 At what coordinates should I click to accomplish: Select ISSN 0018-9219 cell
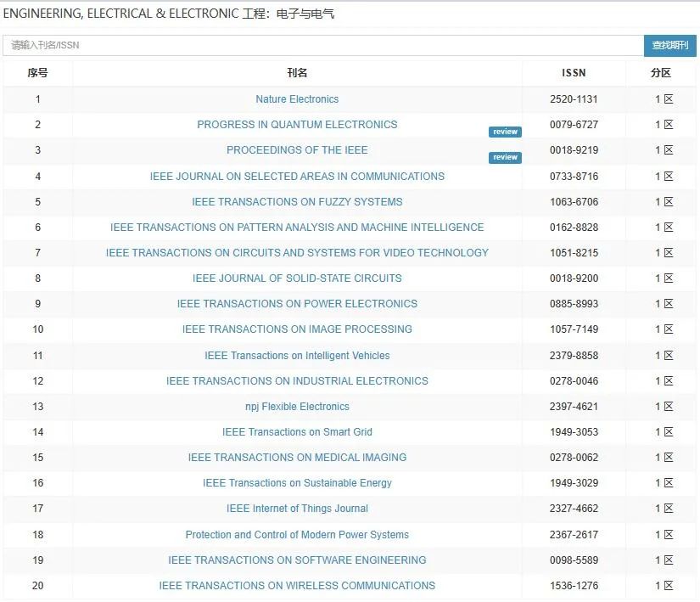click(574, 150)
